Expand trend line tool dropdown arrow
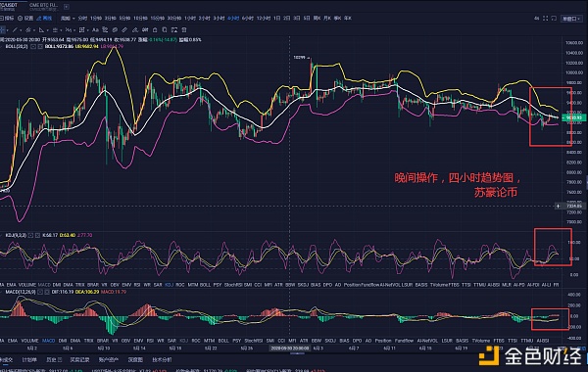Screen dimensions: 588x372 coord(21,30)
